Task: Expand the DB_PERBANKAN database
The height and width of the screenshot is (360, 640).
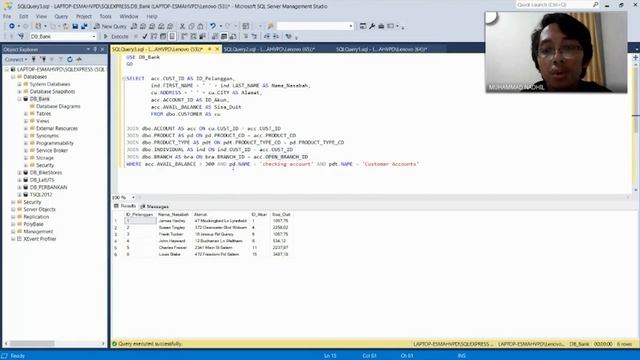Action: (x=19, y=187)
